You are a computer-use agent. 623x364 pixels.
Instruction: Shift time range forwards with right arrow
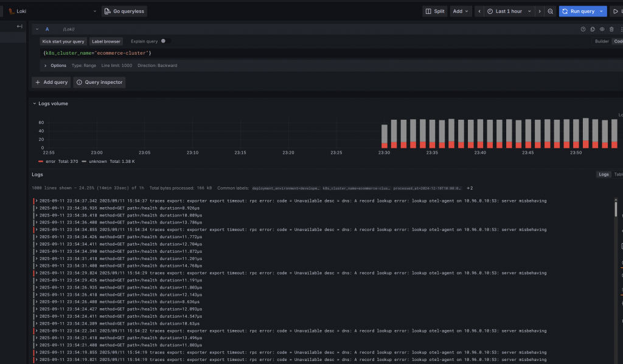(x=539, y=11)
